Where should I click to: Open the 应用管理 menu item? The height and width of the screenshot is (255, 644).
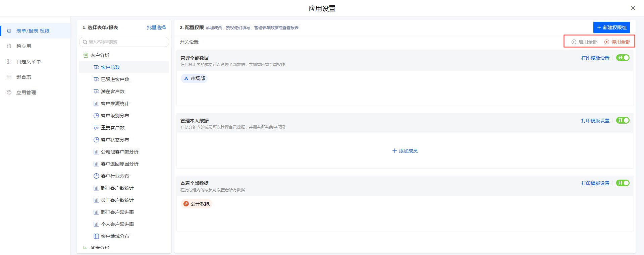(x=26, y=92)
